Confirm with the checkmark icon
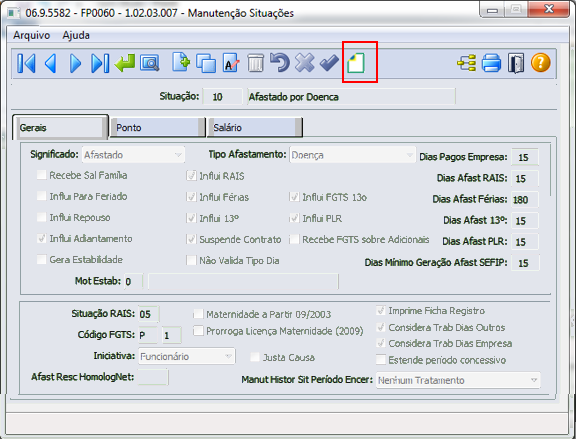Viewport: 577px width, 439px height. tap(329, 63)
